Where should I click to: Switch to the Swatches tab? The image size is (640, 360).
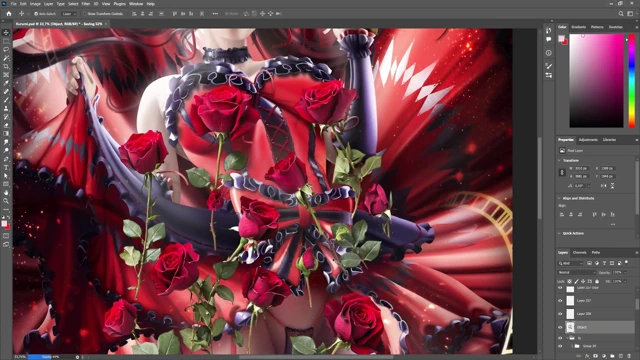point(616,27)
